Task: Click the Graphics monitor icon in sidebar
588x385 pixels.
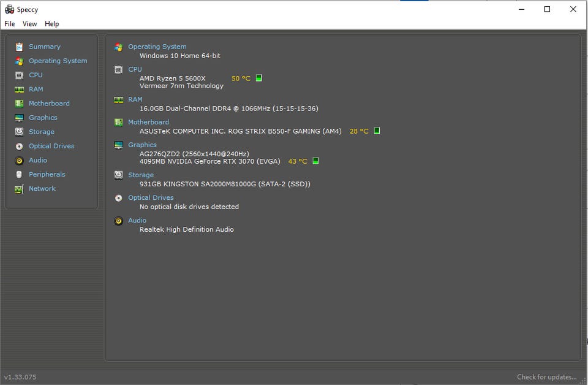Action: tap(19, 118)
